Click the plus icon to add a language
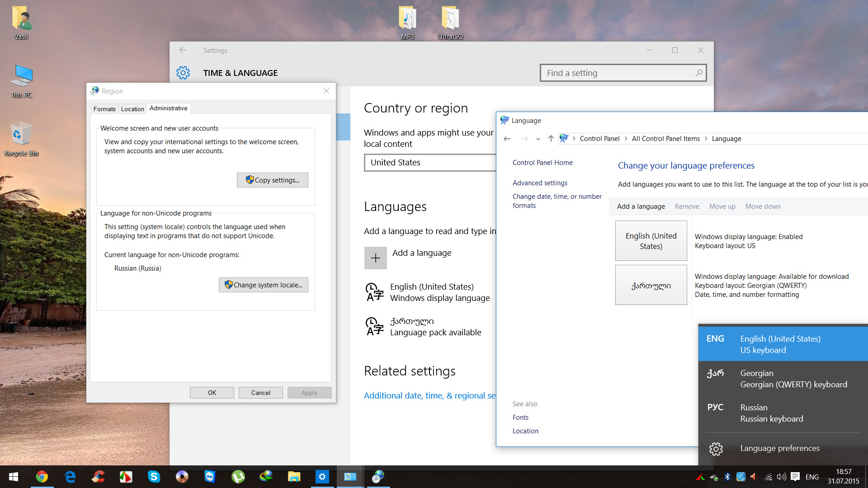Screen dimensions: 868x488 click(x=375, y=258)
